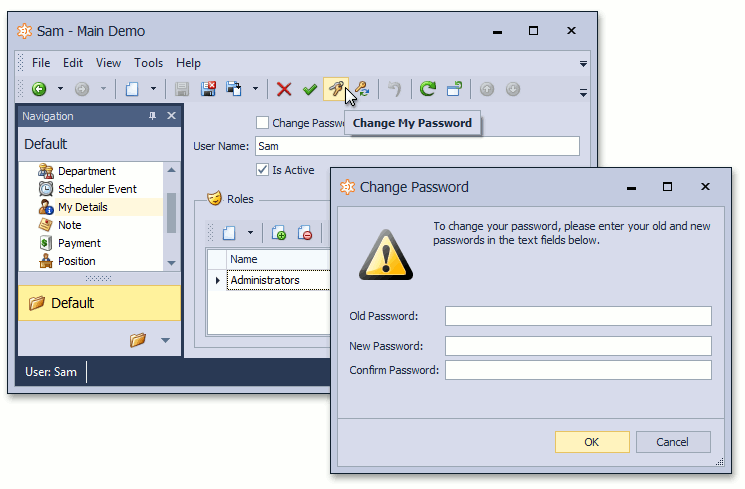Open the View menu
Viewport: 745px width, 489px height.
pyautogui.click(x=108, y=63)
